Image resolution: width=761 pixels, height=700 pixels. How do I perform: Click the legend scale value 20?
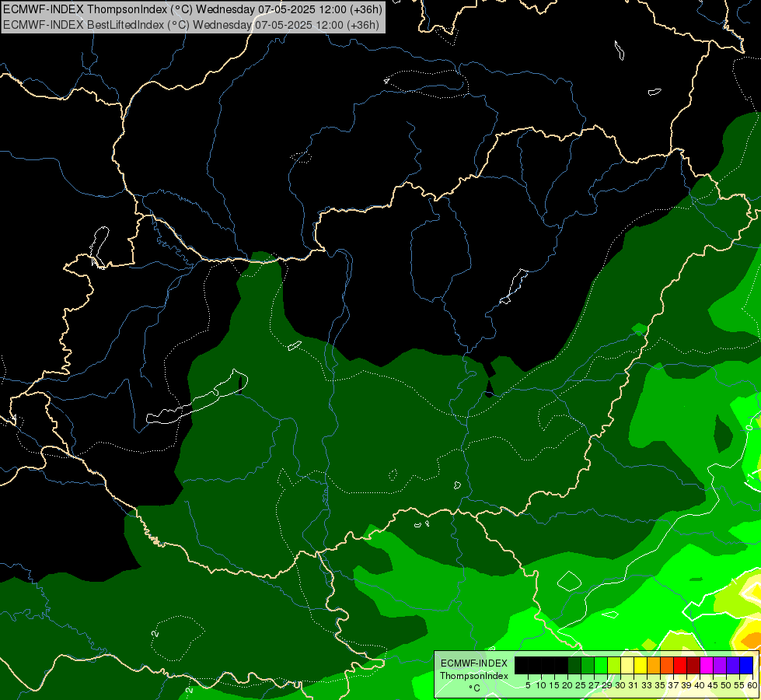tap(567, 685)
